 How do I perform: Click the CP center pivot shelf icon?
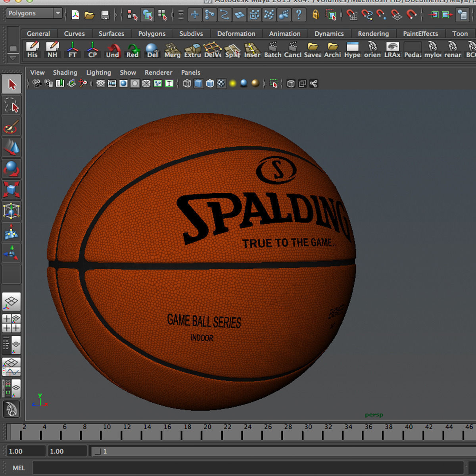pos(92,50)
